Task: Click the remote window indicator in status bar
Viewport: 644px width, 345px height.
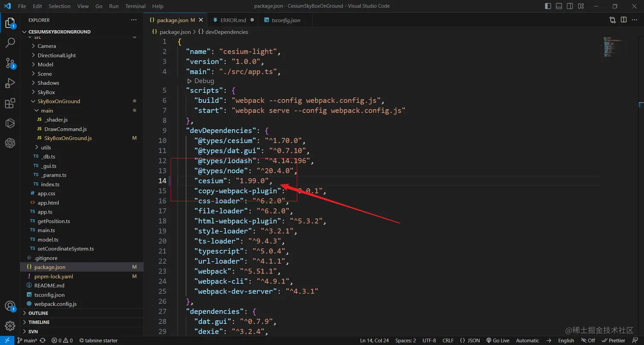Action: point(6,340)
